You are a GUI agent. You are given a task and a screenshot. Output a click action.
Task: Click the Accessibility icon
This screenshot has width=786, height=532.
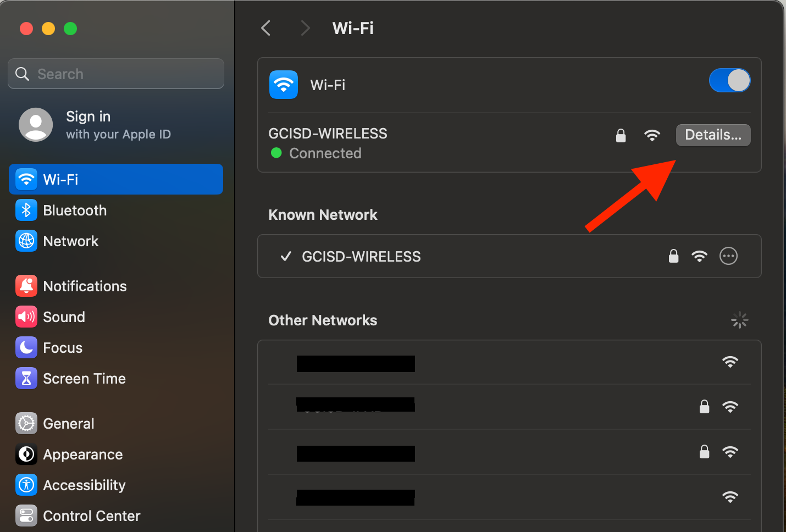pos(26,485)
